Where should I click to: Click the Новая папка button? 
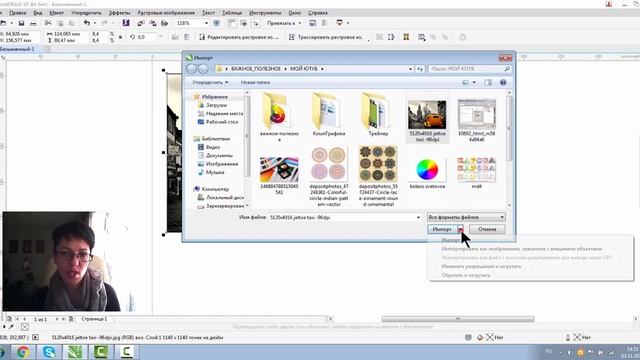coord(255,82)
